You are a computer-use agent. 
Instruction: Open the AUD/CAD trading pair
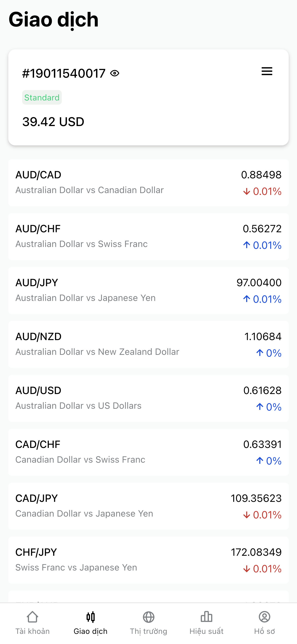point(148,183)
